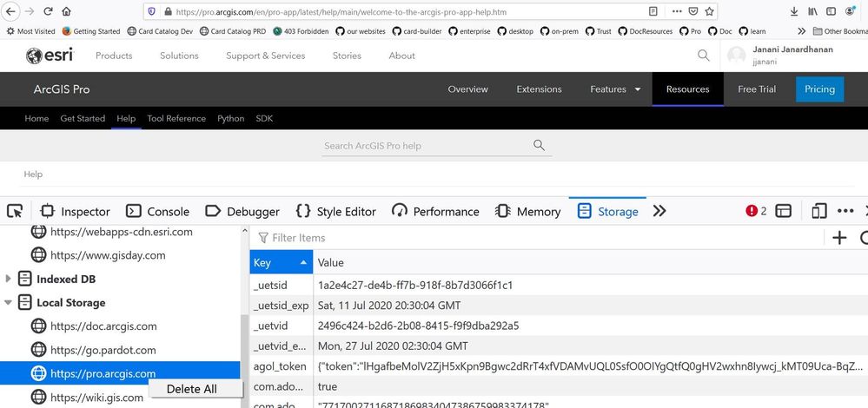This screenshot has width=868, height=408.
Task: Toggle reader view in the address bar
Action: point(653,12)
